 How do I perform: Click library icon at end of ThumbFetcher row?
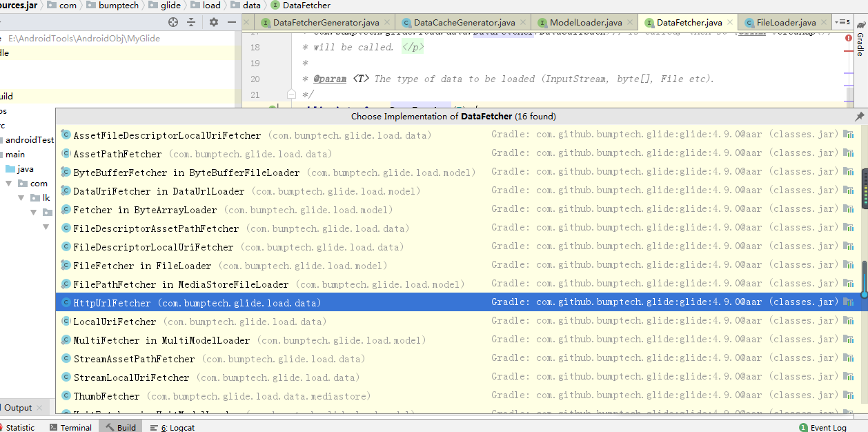(x=849, y=395)
